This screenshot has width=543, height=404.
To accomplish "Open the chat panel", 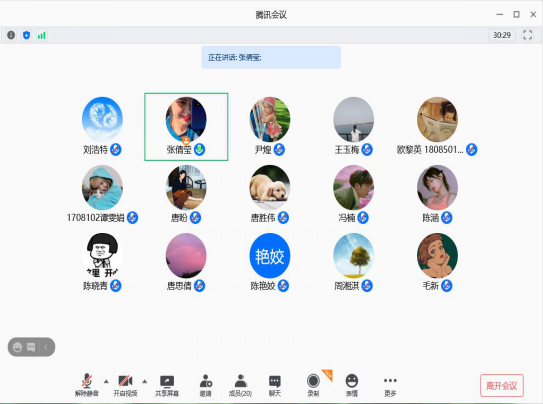I will pos(275,386).
